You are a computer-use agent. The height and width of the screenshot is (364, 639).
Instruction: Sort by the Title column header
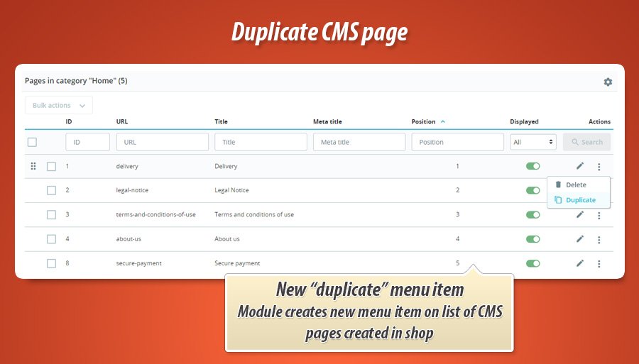pyautogui.click(x=221, y=121)
